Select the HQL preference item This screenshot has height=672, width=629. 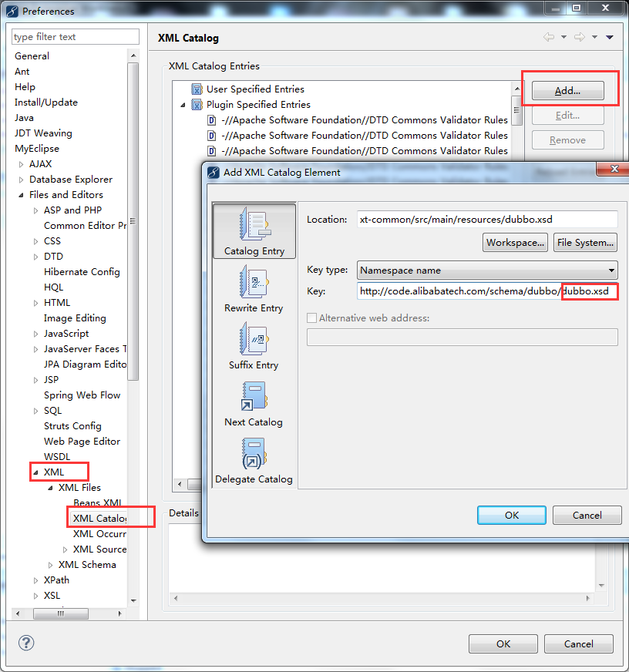coord(54,287)
